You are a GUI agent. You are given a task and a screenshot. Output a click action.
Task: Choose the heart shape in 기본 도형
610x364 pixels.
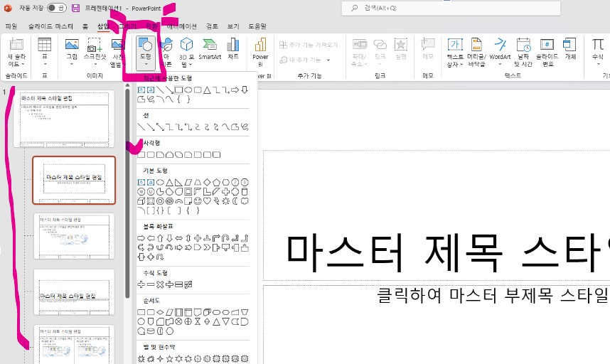[x=207, y=201]
